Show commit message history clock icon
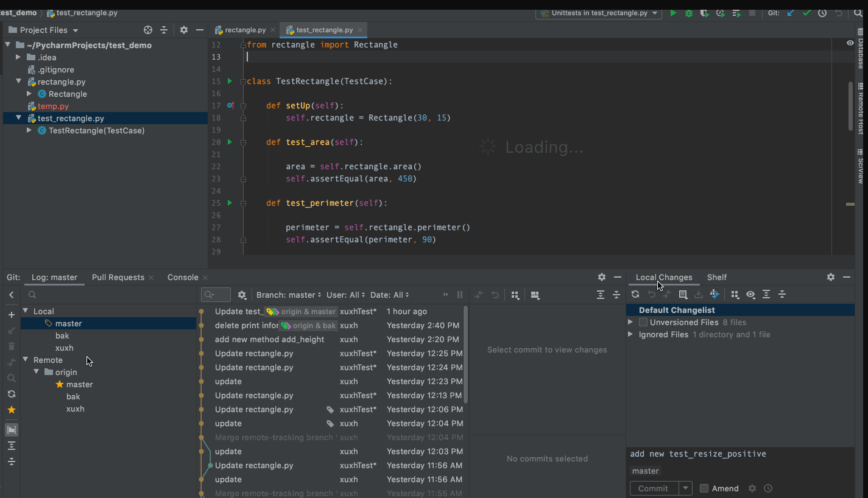 click(768, 488)
